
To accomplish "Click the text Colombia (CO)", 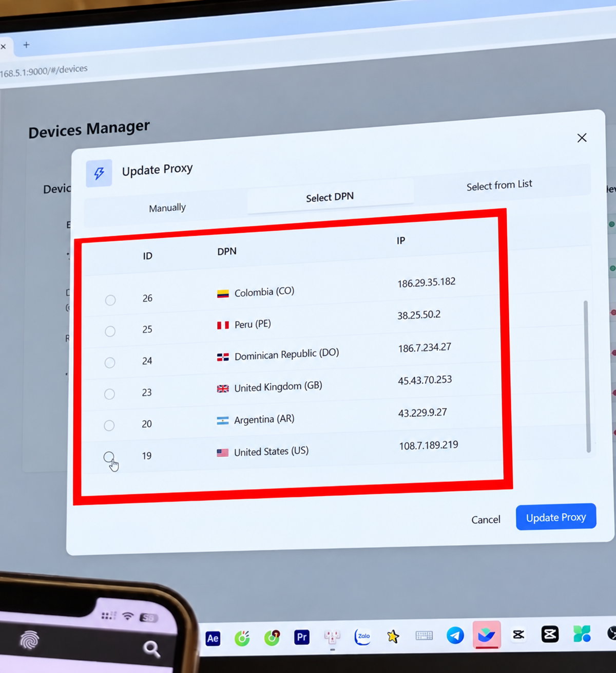I will [x=264, y=292].
